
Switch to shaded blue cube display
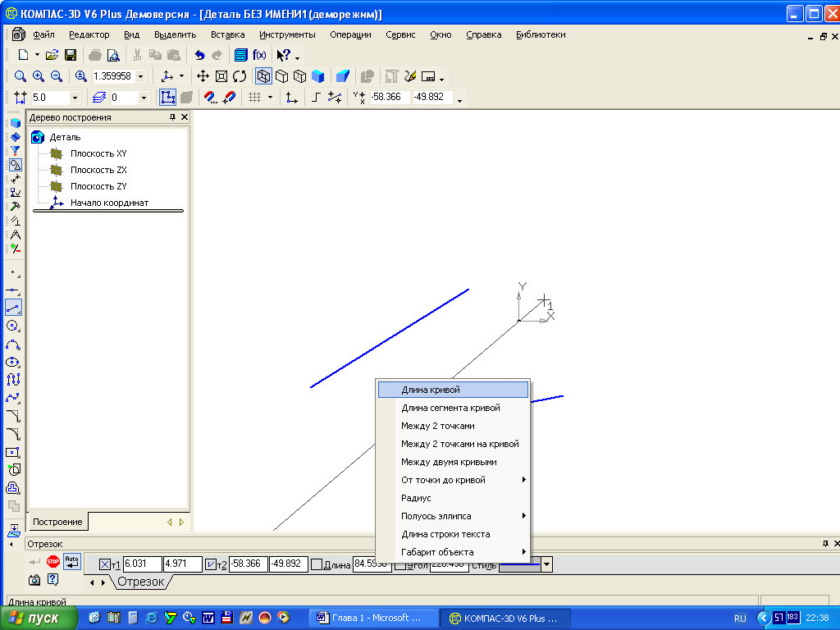(x=318, y=76)
